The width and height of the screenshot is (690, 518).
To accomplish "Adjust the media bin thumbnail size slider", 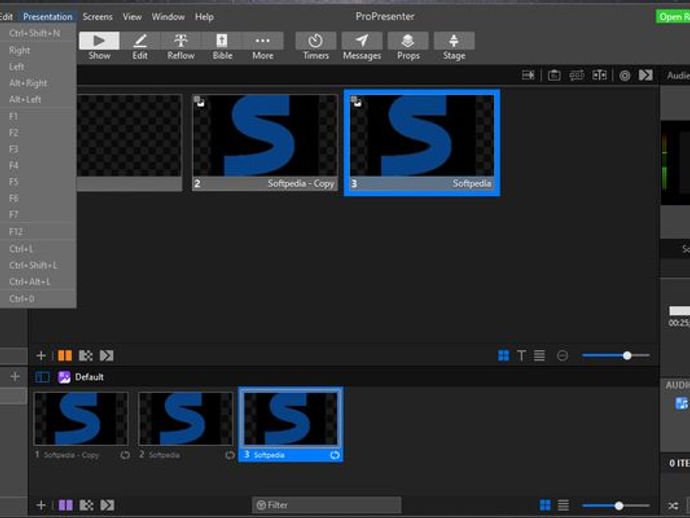I will click(x=616, y=506).
